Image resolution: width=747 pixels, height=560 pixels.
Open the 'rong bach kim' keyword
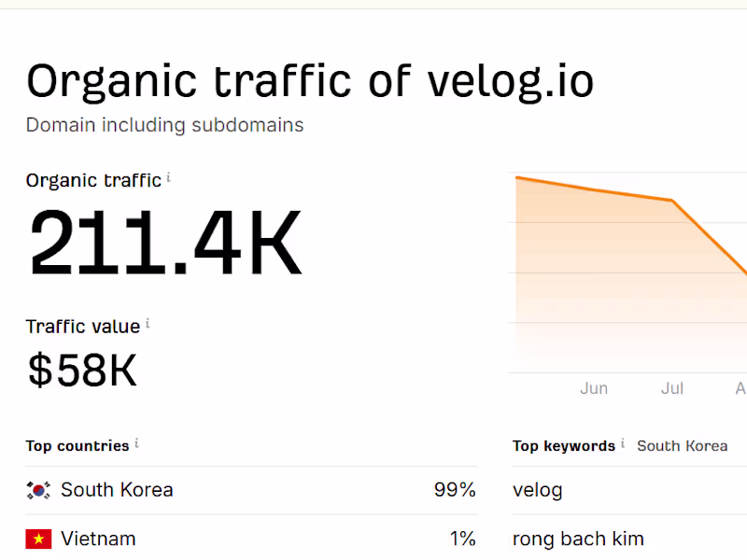578,539
